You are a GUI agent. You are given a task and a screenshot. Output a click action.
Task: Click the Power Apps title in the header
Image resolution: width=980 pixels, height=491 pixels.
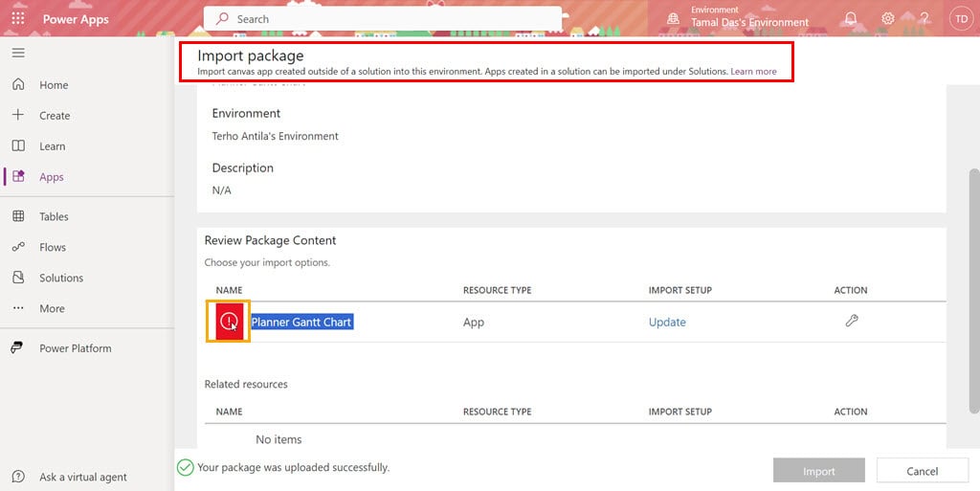pyautogui.click(x=76, y=19)
